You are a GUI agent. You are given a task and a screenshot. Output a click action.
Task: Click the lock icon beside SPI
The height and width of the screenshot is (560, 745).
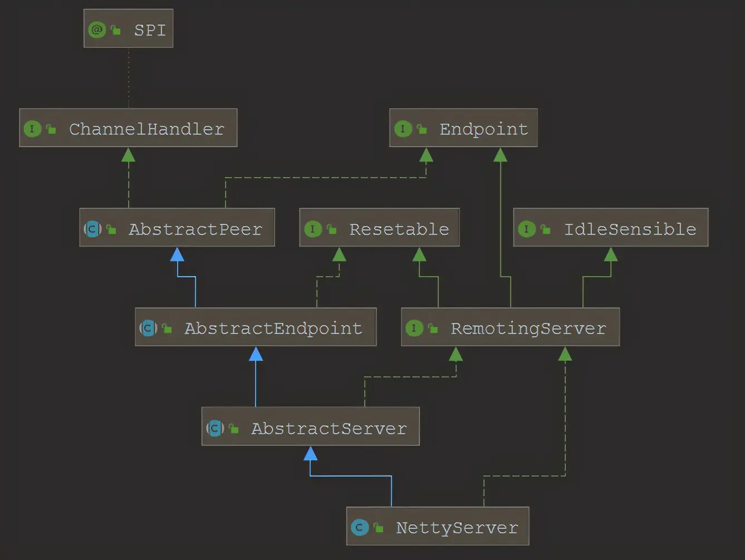point(116,30)
